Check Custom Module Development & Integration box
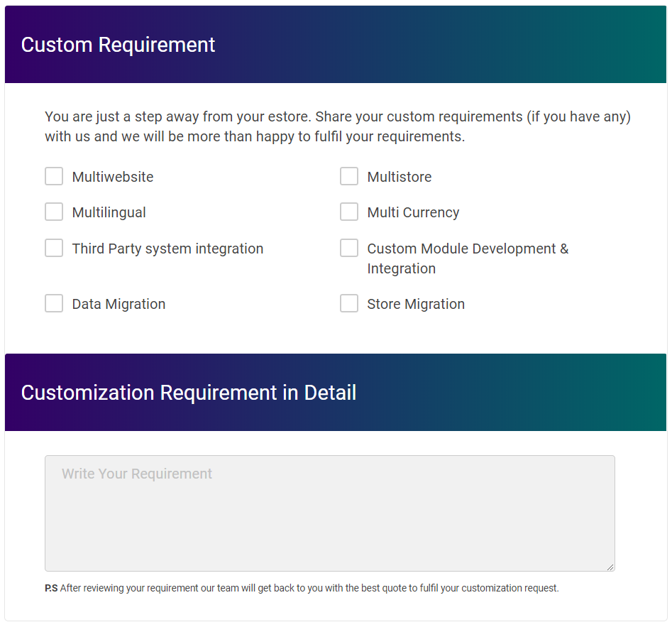672x627 pixels. coord(349,248)
